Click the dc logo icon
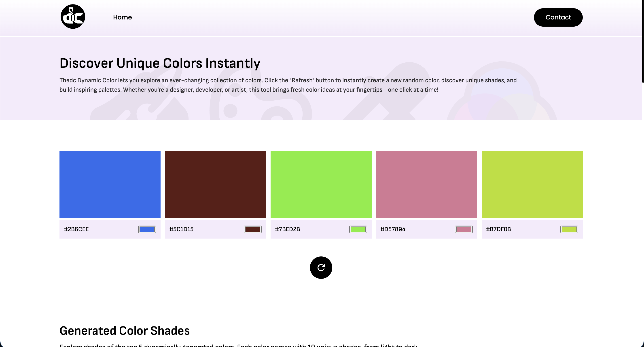The width and height of the screenshot is (644, 347). point(73,17)
